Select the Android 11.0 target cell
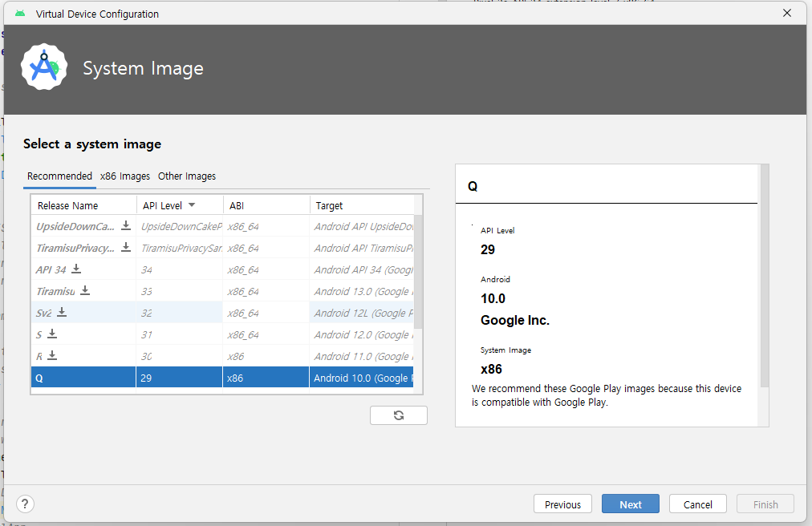Screen dimensions: 812x526 click(362, 356)
